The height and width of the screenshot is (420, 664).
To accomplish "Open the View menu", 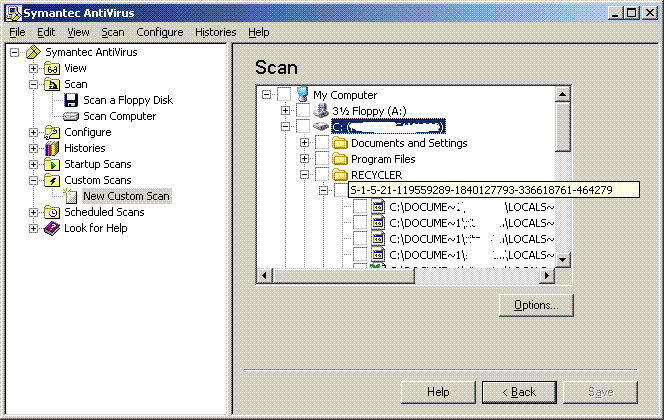I will pos(78,32).
